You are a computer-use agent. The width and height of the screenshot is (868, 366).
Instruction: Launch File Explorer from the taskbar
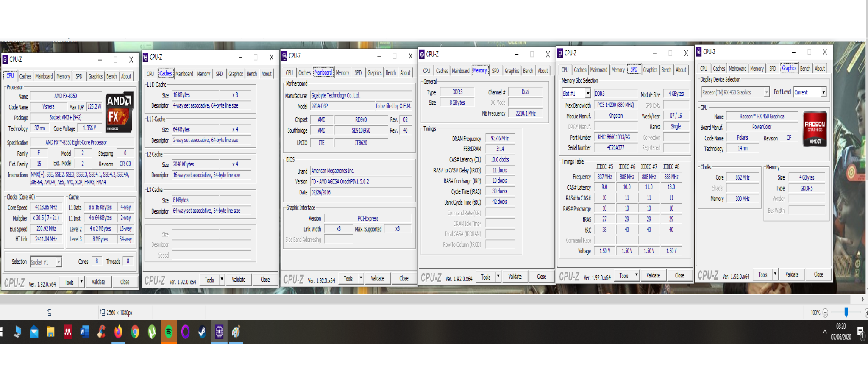(x=51, y=332)
